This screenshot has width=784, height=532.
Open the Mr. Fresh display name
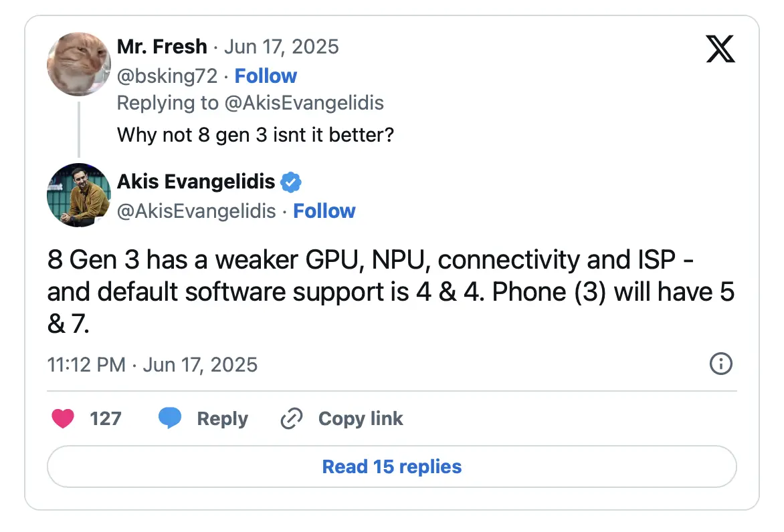coord(162,47)
